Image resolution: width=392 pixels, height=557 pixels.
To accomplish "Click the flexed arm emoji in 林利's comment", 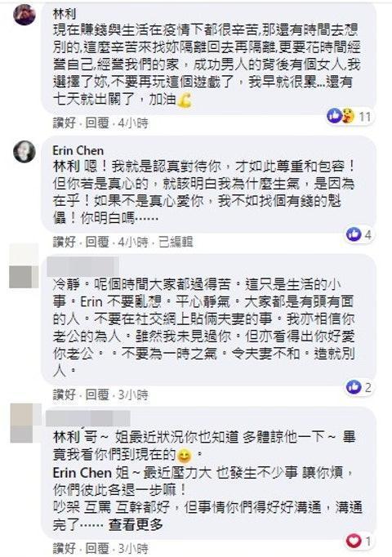I will pyautogui.click(x=185, y=100).
